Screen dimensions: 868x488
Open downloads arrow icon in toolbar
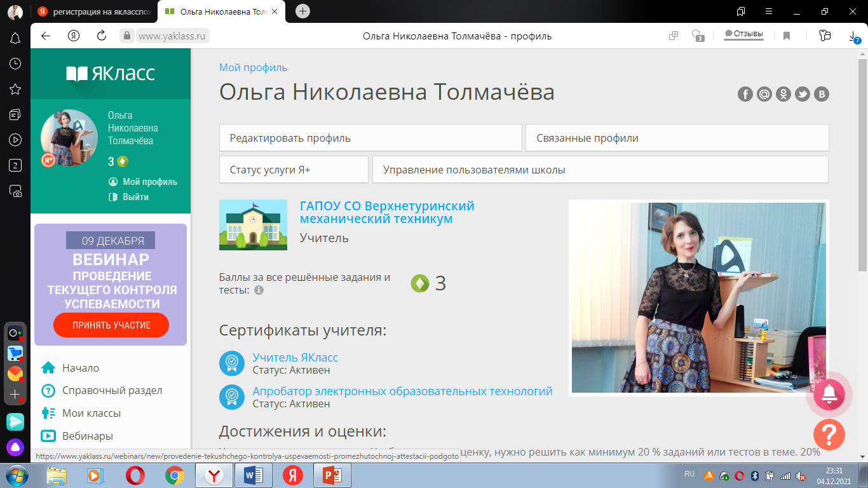tap(853, 36)
